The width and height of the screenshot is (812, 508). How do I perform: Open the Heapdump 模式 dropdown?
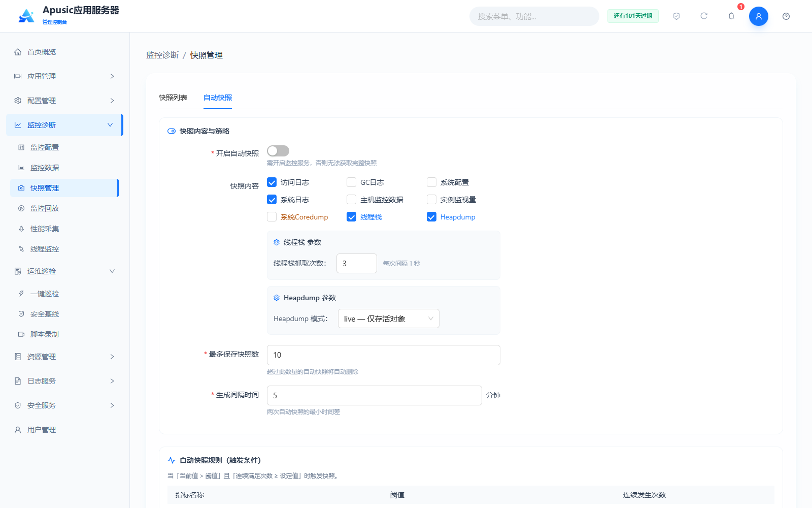point(389,319)
